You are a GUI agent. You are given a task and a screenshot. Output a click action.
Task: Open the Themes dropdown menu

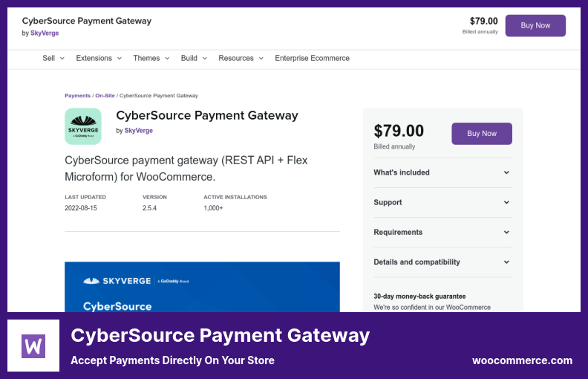[x=151, y=58]
